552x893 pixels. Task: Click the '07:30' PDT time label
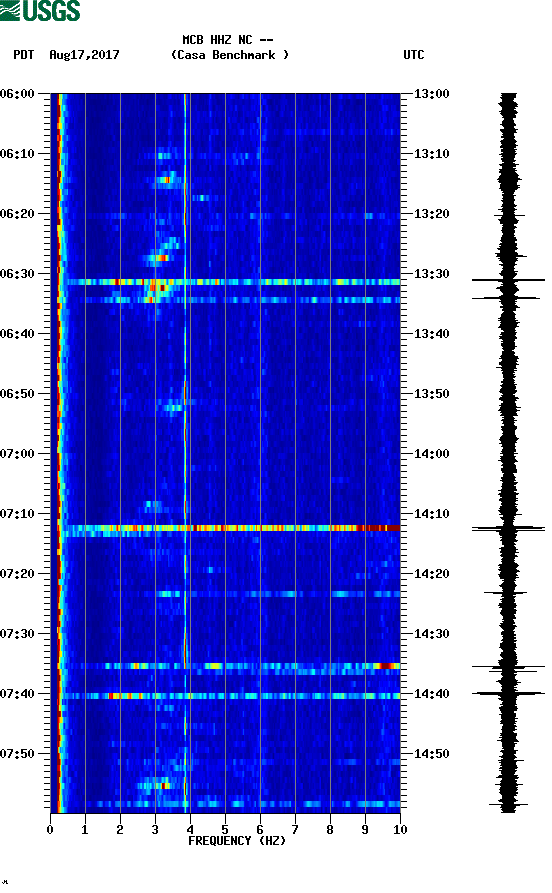[x=18, y=634]
